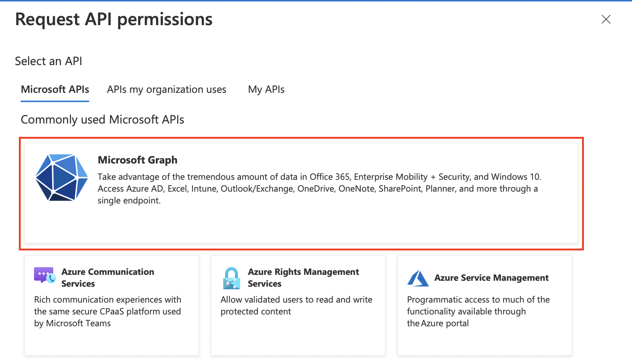
Task: Click the Microsoft Graph description text
Action: [x=319, y=189]
